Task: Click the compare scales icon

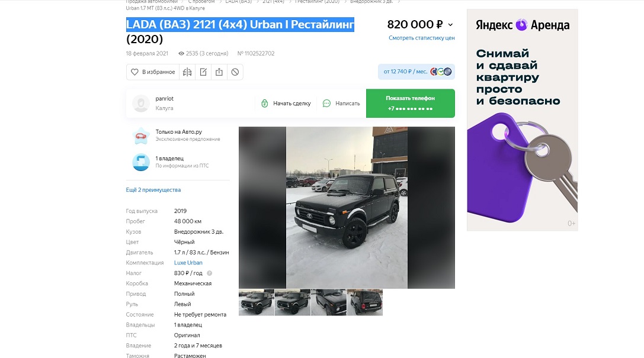Action: pyautogui.click(x=187, y=72)
